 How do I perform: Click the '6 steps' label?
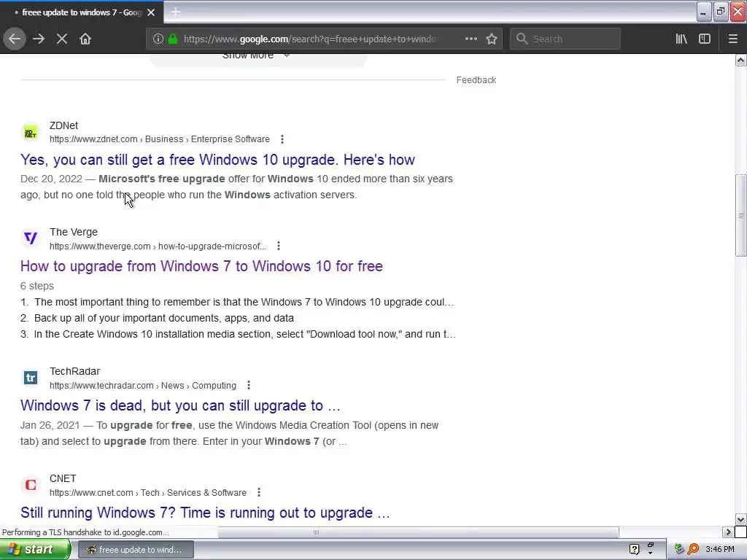(37, 286)
